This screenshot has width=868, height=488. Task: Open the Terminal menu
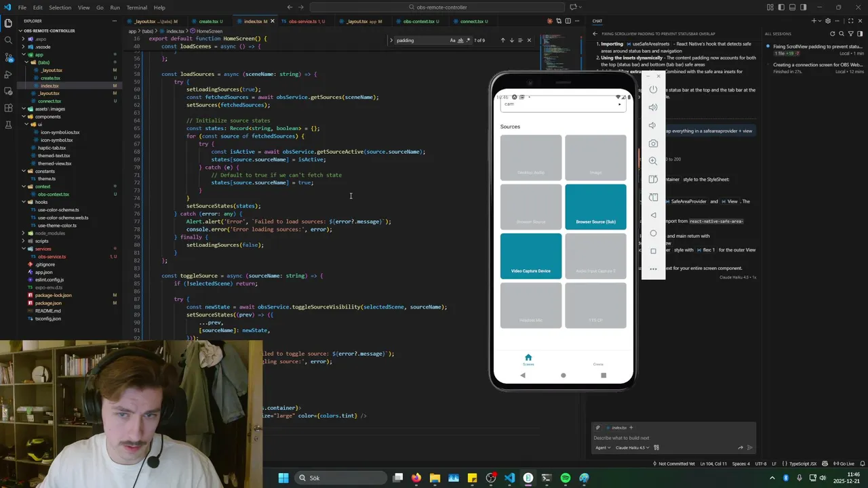pos(137,7)
